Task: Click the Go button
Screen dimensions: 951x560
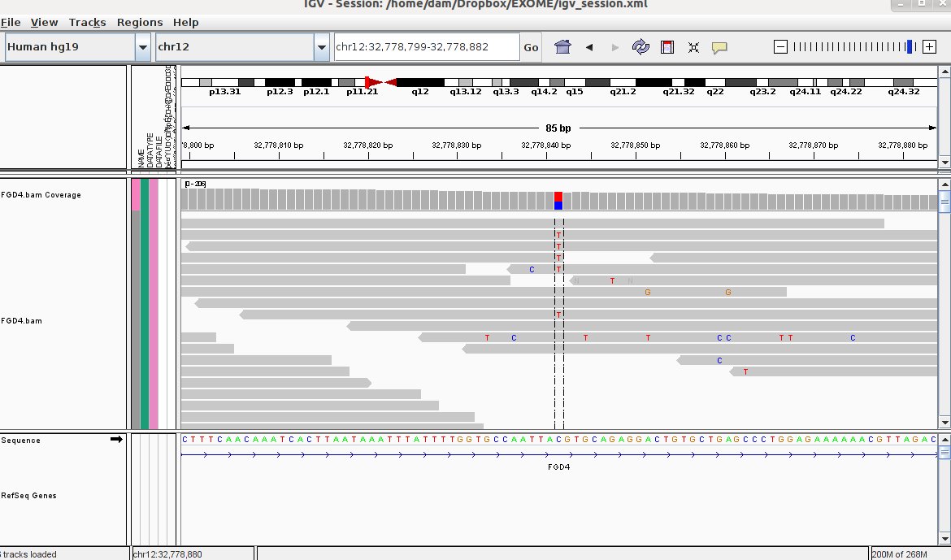Action: 531,47
